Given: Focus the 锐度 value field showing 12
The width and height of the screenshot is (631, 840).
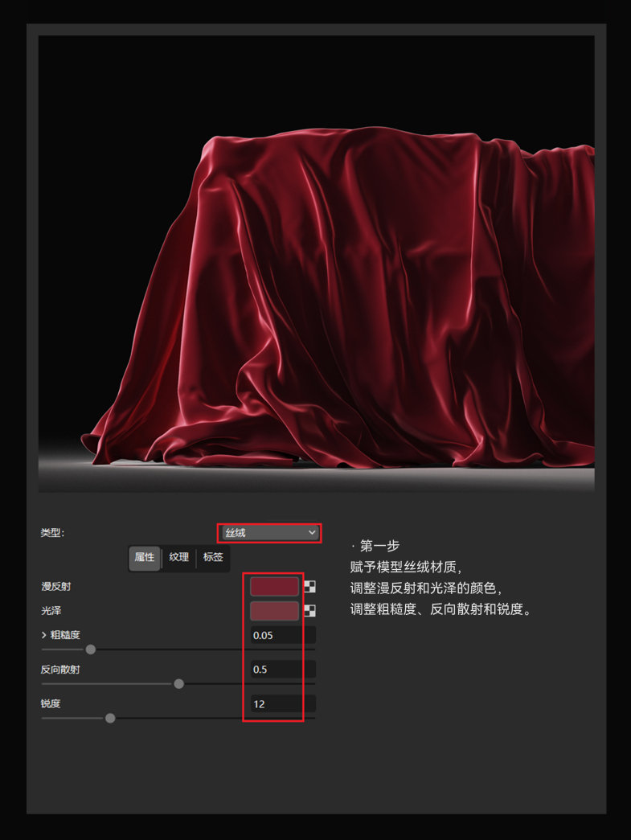Looking at the screenshot, I should click(282, 704).
